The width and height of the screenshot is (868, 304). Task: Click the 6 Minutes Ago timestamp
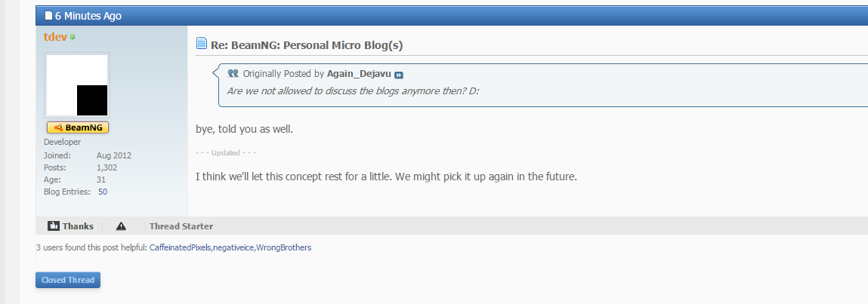tap(88, 16)
